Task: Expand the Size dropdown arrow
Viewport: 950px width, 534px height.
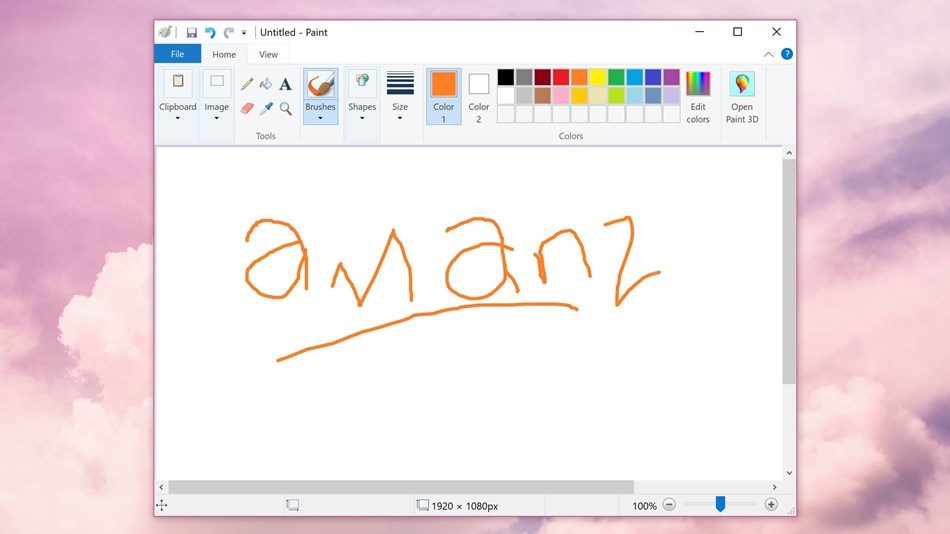Action: point(400,118)
